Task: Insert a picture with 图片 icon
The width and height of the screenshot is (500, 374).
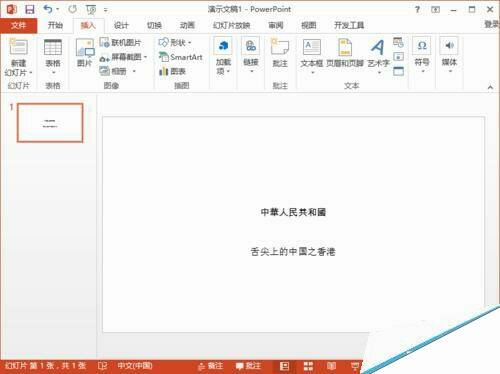Action: coord(85,53)
